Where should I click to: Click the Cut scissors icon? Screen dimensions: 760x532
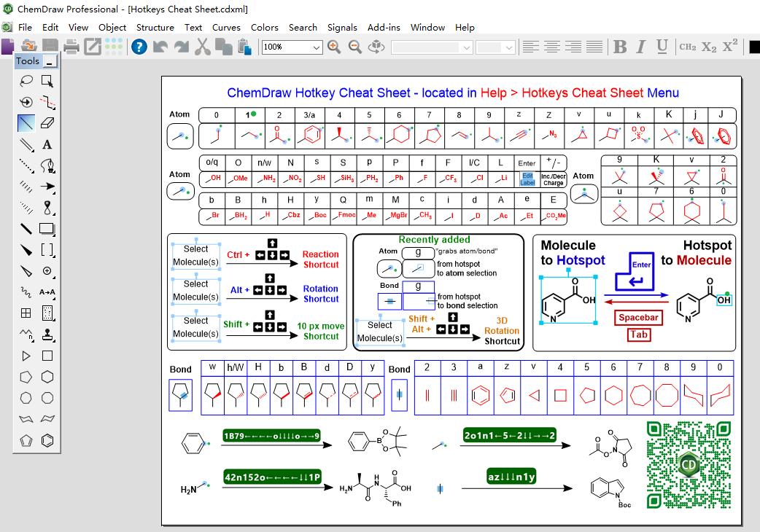[202, 47]
